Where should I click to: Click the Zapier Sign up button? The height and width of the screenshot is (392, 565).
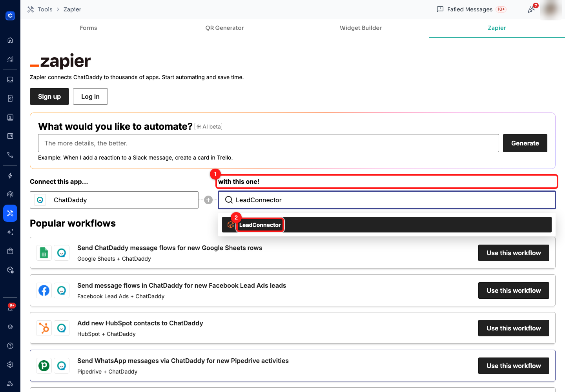(49, 96)
